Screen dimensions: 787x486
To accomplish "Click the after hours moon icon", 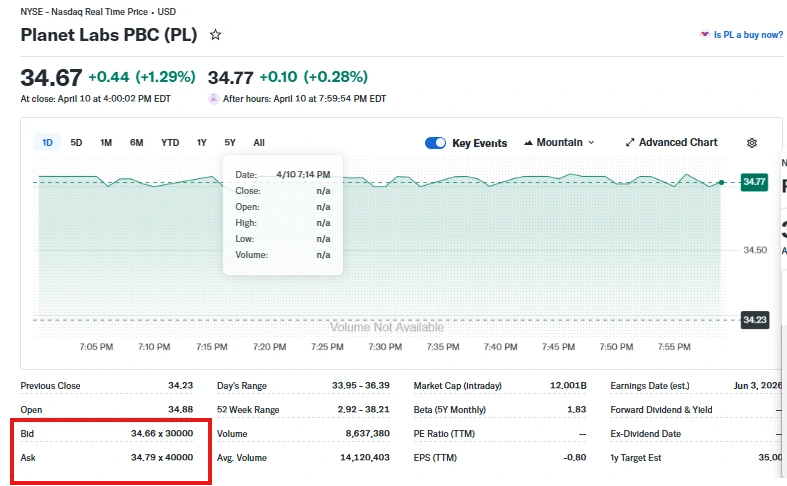I will pos(214,98).
